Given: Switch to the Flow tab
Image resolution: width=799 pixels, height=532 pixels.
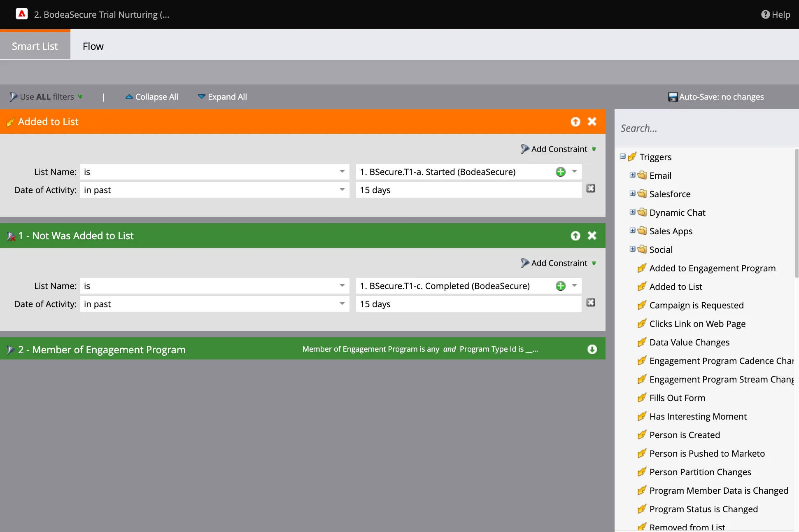Looking at the screenshot, I should coord(93,46).
